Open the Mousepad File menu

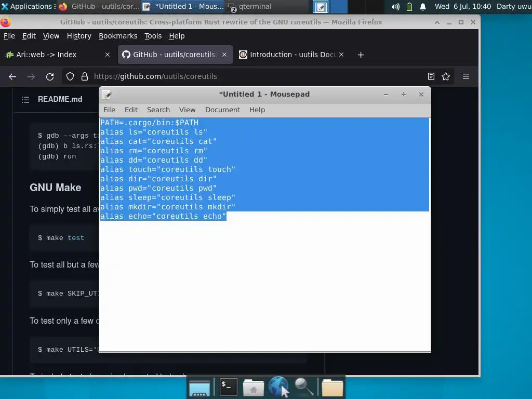(109, 110)
